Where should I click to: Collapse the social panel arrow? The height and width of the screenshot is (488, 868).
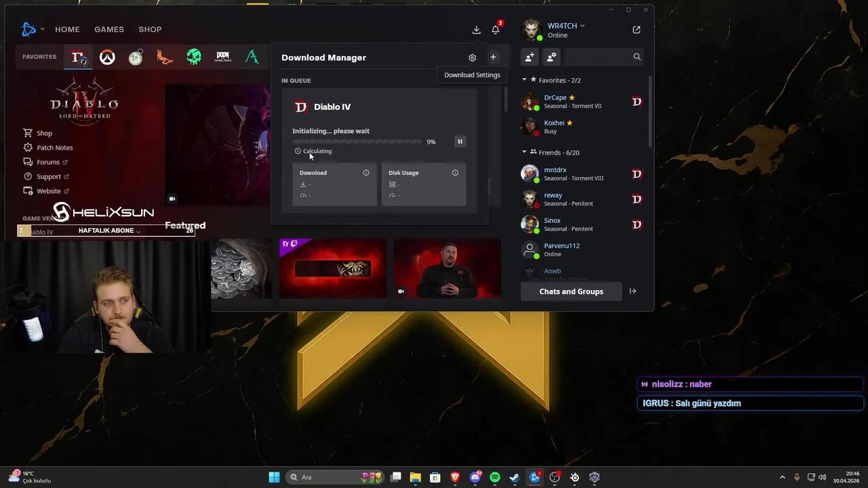(633, 291)
